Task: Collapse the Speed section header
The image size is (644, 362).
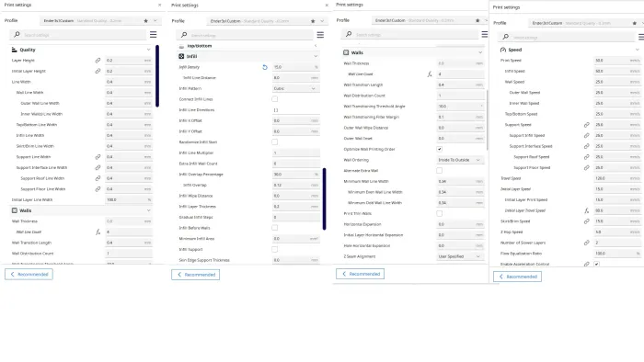Action: click(x=569, y=50)
